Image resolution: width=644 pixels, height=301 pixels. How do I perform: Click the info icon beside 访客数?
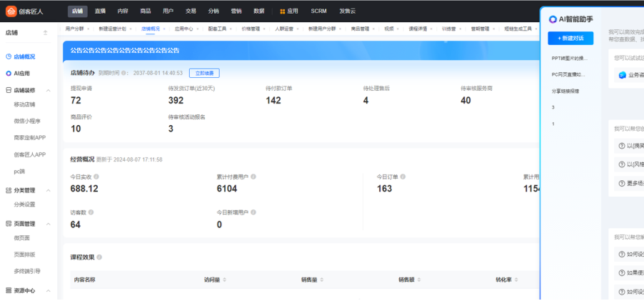pos(91,212)
